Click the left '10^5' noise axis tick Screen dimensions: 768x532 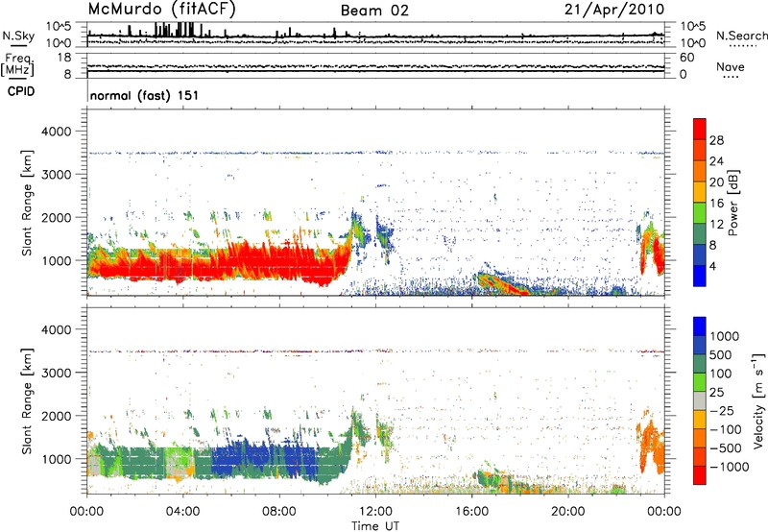(59, 26)
